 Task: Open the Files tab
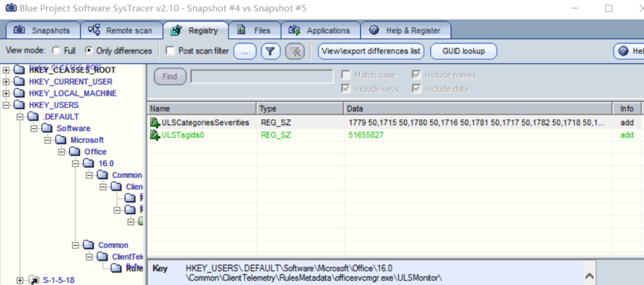tap(255, 30)
